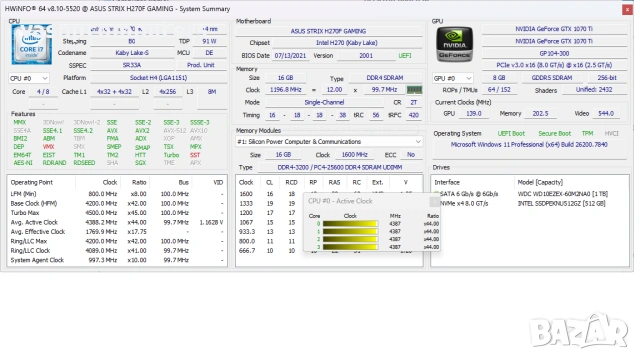Close the HWiNFO System Summary window
Viewport: 640px width, 360px height.
[x=627, y=9]
